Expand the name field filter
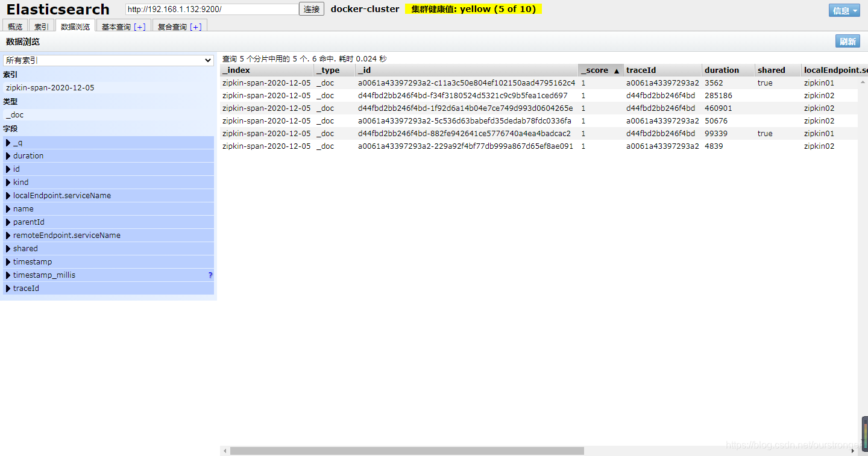Viewport: 868px width, 456px height. tap(108, 209)
